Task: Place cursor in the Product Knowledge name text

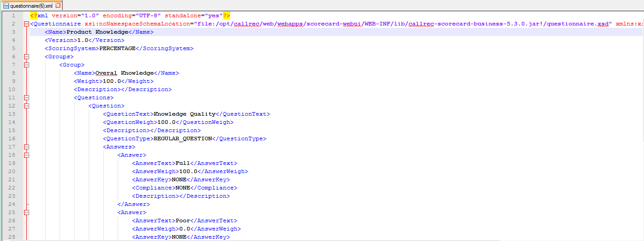Action: click(x=95, y=32)
